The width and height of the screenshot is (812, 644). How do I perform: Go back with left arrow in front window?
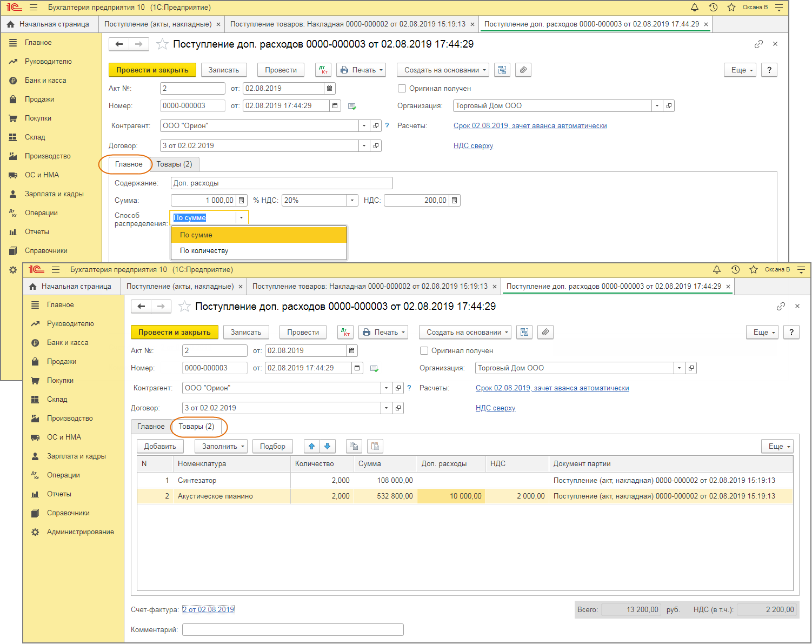coord(141,307)
